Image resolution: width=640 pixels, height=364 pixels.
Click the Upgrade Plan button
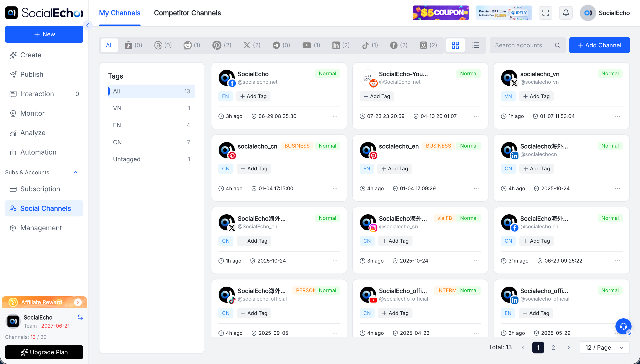[44, 352]
